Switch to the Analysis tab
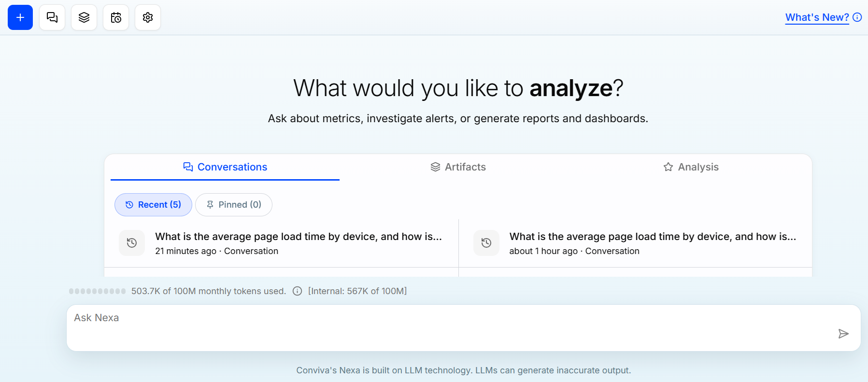 (x=691, y=167)
